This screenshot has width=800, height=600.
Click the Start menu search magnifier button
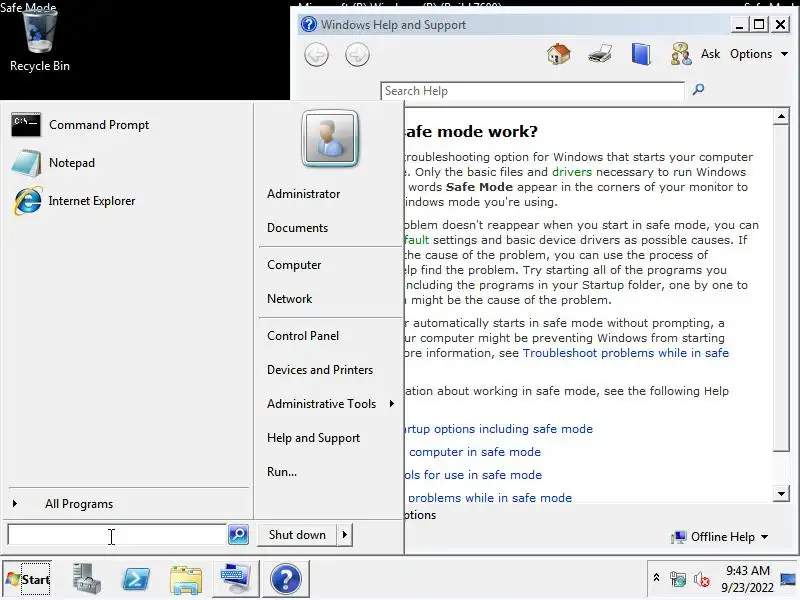(x=238, y=534)
